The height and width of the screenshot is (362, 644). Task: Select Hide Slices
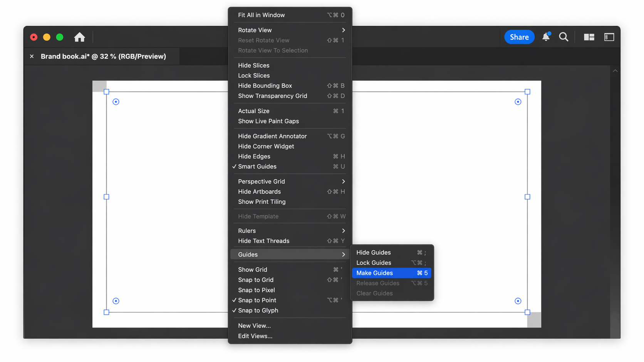[290, 65]
